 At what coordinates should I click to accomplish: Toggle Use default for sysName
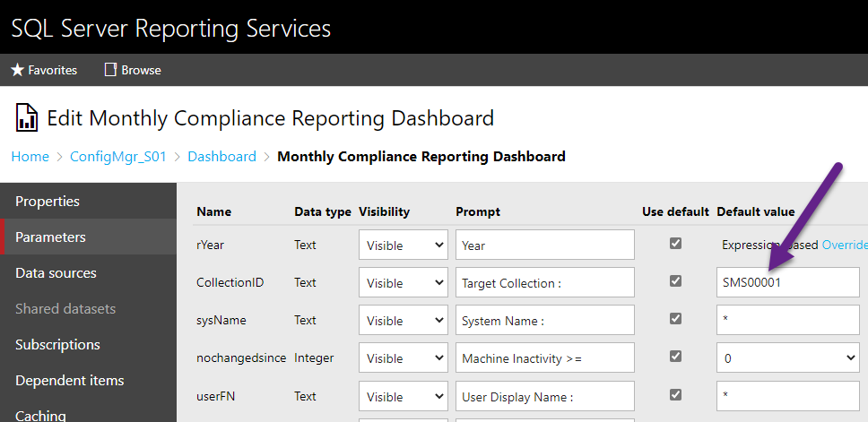pos(675,319)
